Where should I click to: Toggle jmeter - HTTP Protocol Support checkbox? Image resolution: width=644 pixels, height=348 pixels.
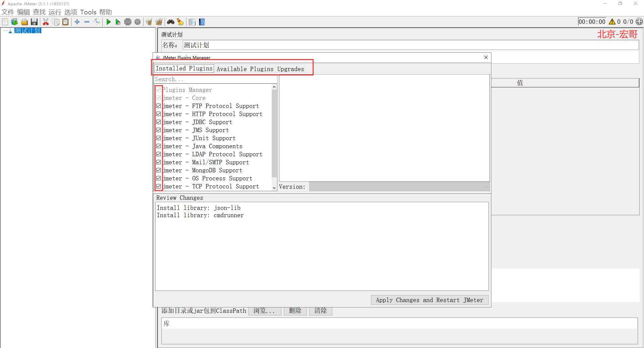(x=158, y=114)
